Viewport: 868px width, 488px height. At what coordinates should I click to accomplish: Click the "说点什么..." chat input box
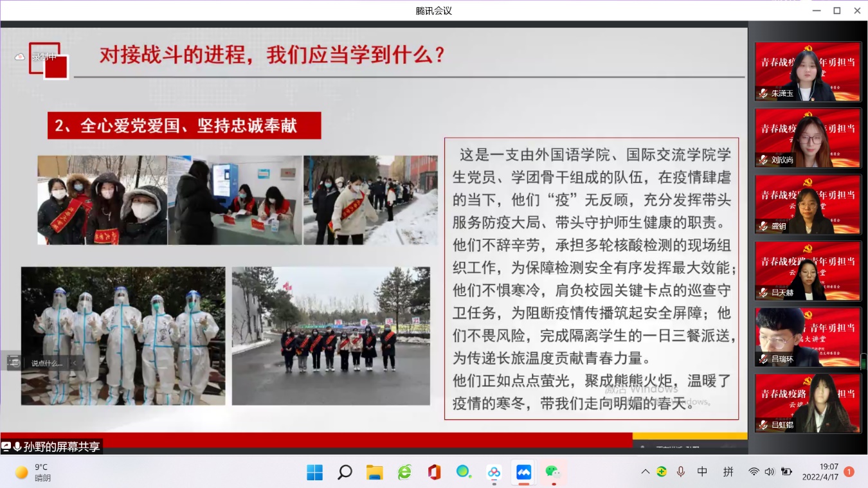pos(48,363)
